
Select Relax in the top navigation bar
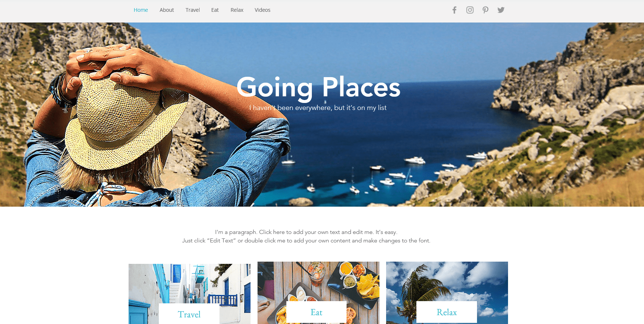(x=237, y=10)
